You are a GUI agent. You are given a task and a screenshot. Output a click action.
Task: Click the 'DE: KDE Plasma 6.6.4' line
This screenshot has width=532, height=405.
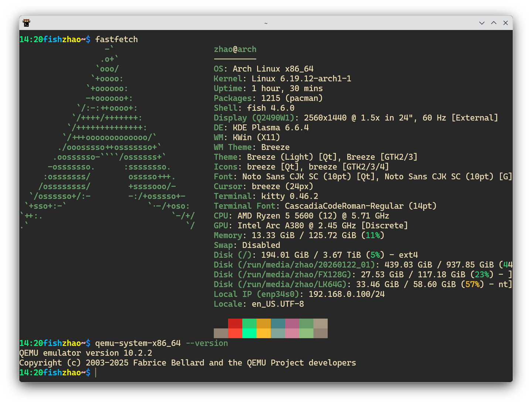pos(261,128)
